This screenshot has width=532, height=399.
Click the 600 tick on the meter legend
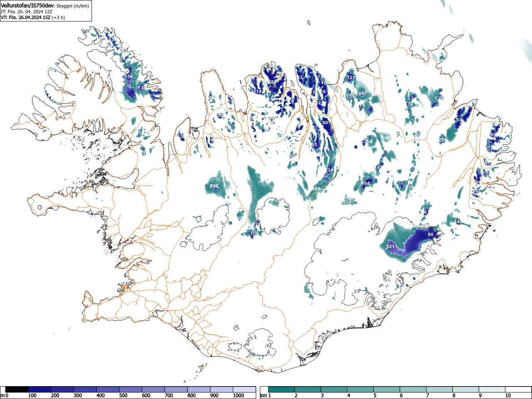click(146, 396)
